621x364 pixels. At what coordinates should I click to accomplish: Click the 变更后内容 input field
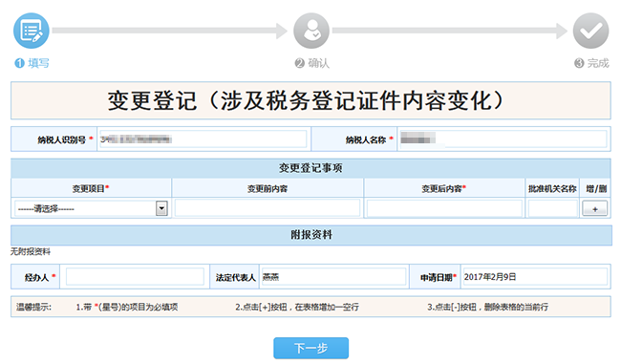(444, 208)
